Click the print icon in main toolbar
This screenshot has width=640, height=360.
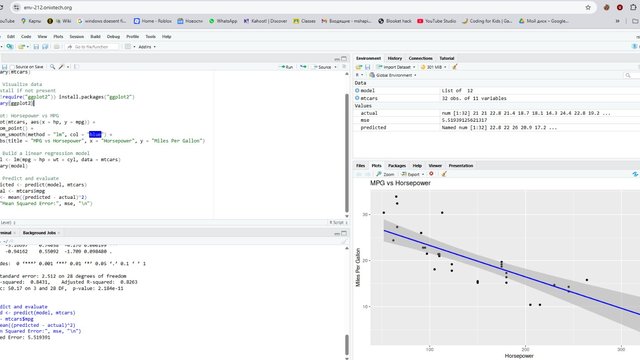point(57,47)
